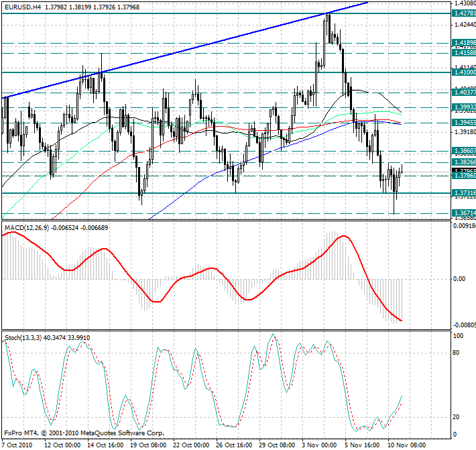This screenshot has width=476, height=450.
Task: Click the 7 Oct 2010 date label
Action: (17, 445)
